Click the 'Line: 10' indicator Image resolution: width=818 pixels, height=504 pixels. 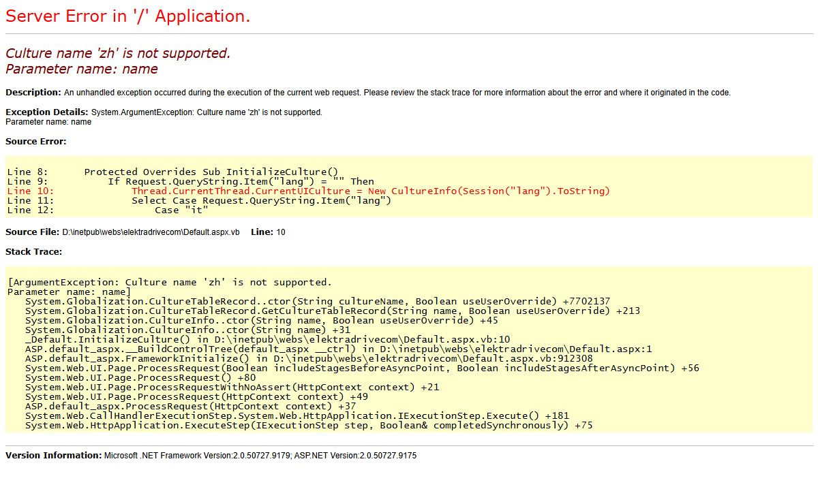point(268,232)
